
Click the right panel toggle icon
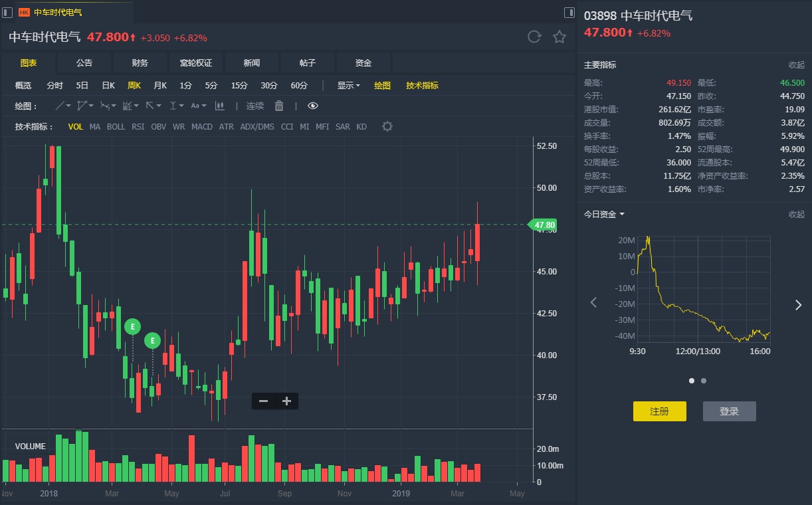point(569,12)
